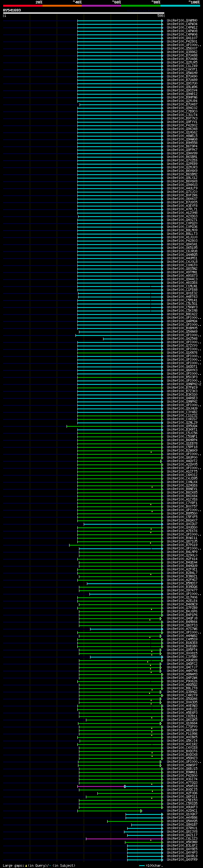Screen dimensions: 203x868
Task: Click the query end position 598
Action: click(160, 16)
